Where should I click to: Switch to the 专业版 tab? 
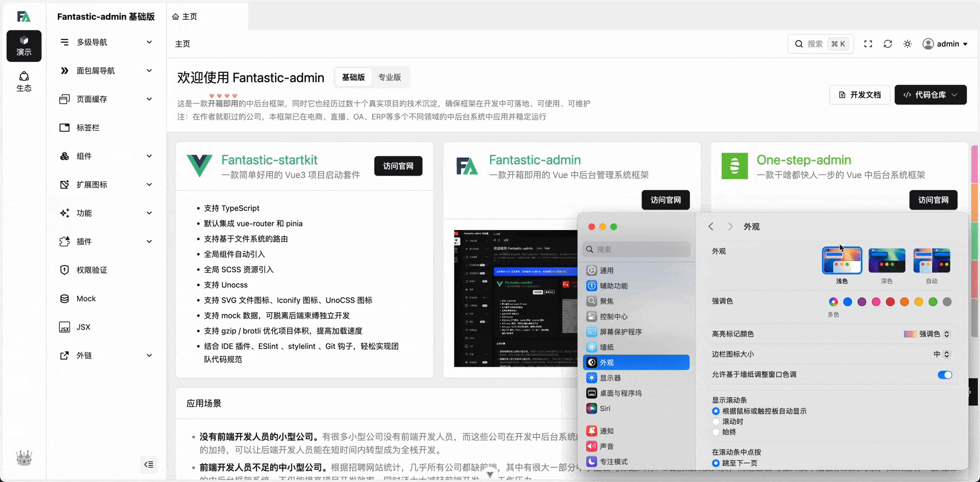point(389,78)
